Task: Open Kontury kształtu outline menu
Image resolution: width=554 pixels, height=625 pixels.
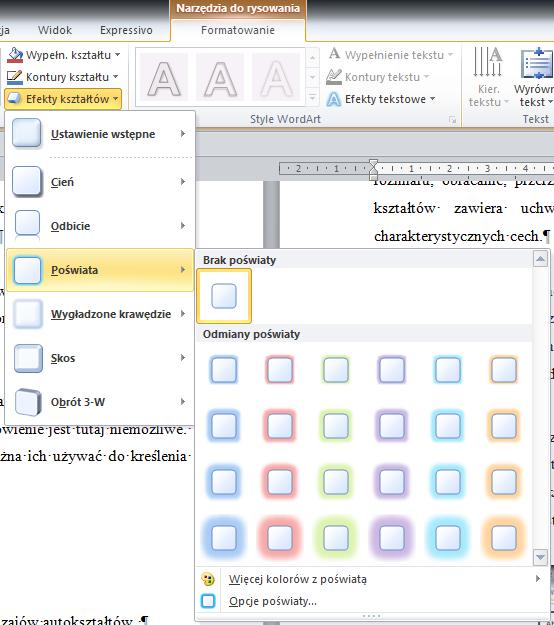Action: point(63,77)
